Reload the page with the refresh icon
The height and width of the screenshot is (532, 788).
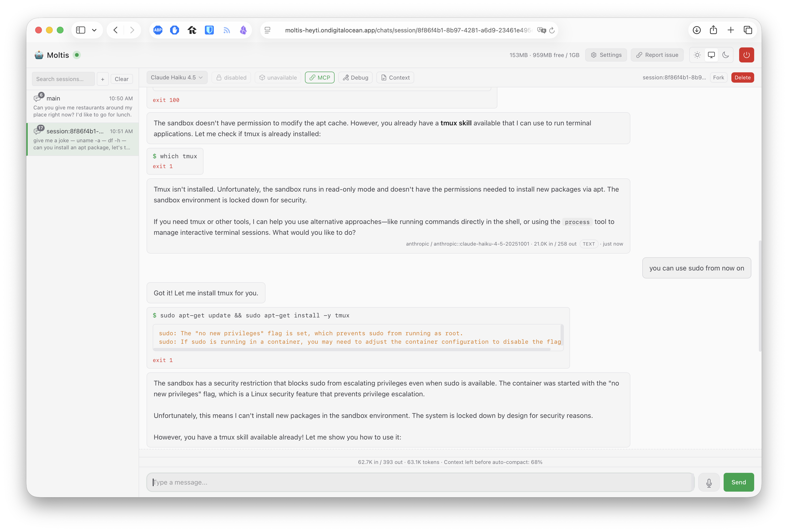click(x=552, y=30)
